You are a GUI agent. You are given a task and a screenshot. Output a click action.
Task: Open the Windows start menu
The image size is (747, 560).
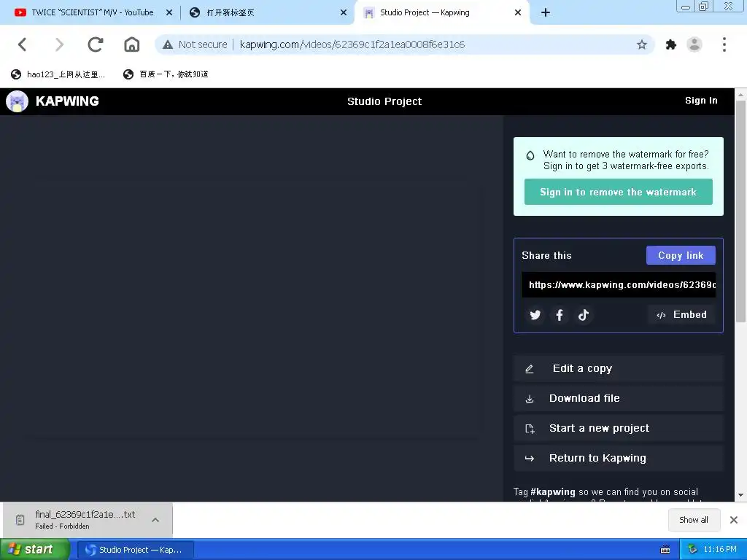[x=35, y=550]
